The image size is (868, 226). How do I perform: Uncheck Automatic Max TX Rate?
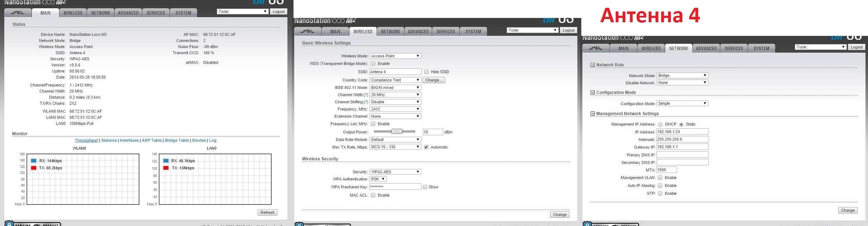tap(426, 147)
